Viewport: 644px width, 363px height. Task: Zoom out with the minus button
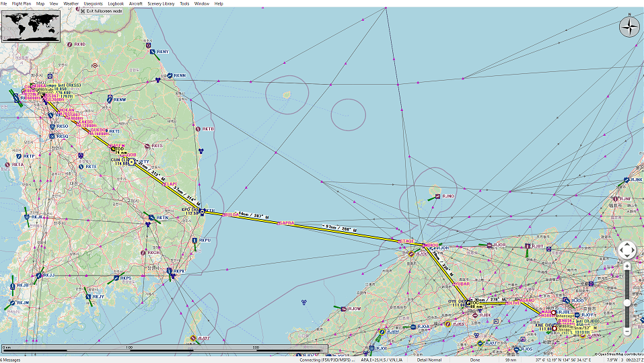(x=627, y=331)
